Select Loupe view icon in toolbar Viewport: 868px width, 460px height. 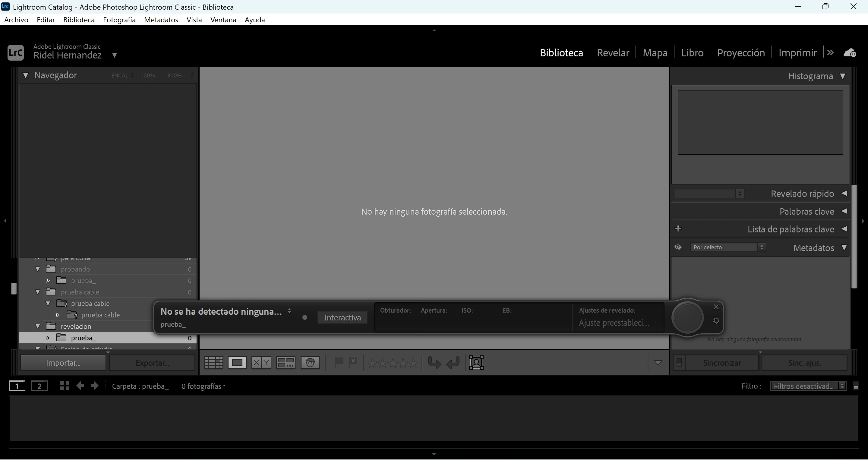(x=237, y=363)
